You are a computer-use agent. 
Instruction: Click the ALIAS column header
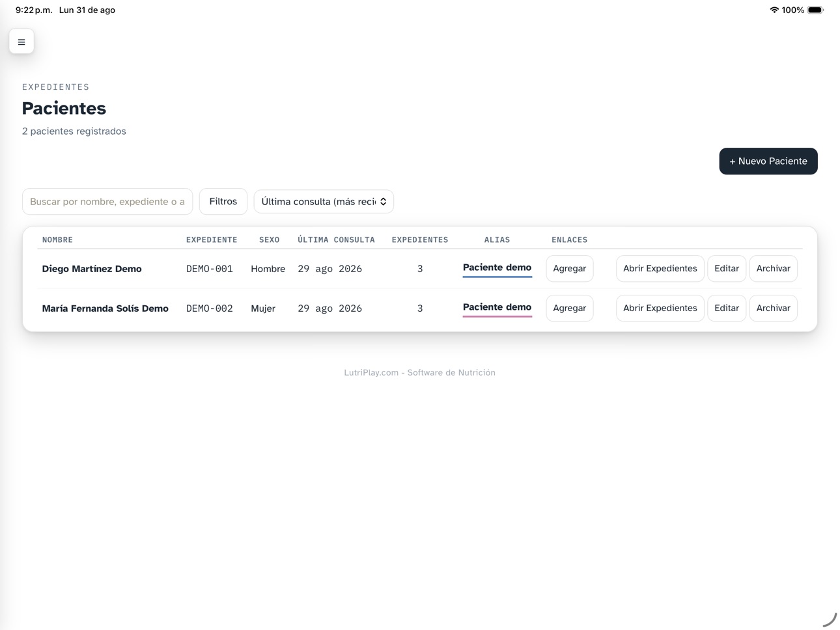(497, 240)
